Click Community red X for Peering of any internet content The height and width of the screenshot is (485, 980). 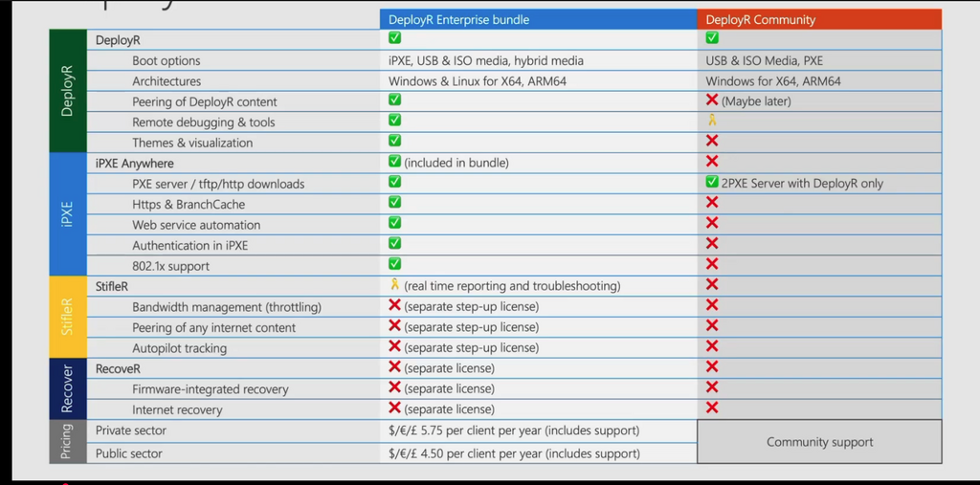(x=712, y=325)
